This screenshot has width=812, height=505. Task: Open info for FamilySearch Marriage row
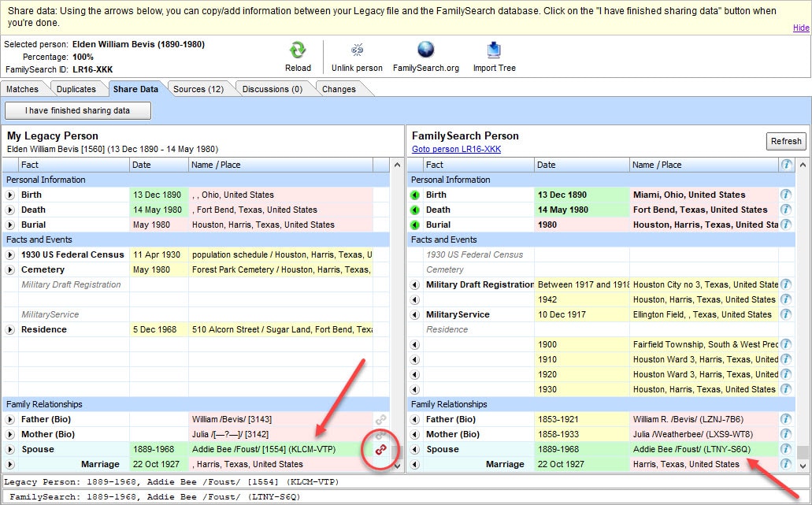tap(786, 464)
